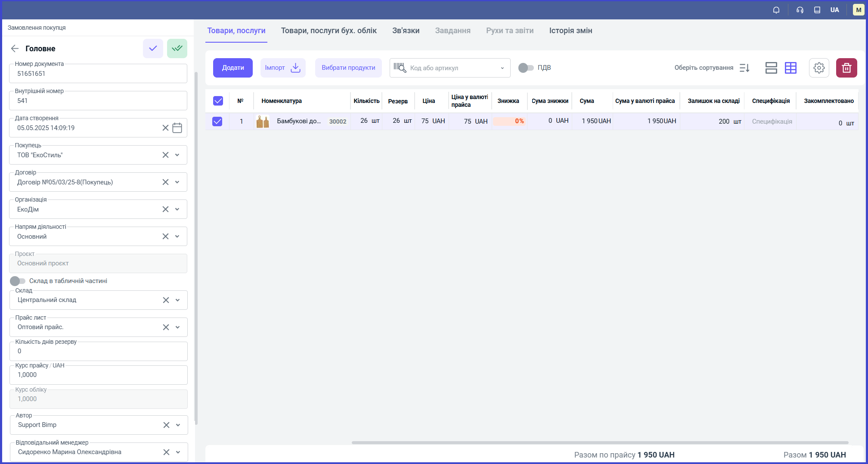The image size is (868, 464).
Task: Click Бамбукові product thumbnail
Action: click(262, 121)
